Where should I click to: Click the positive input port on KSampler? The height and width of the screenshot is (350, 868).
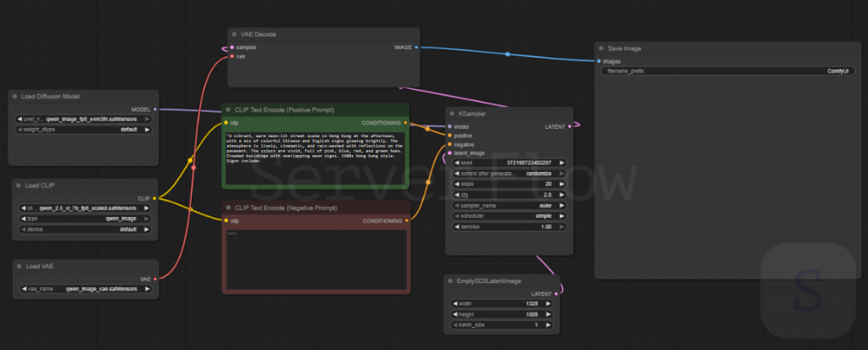click(x=449, y=136)
